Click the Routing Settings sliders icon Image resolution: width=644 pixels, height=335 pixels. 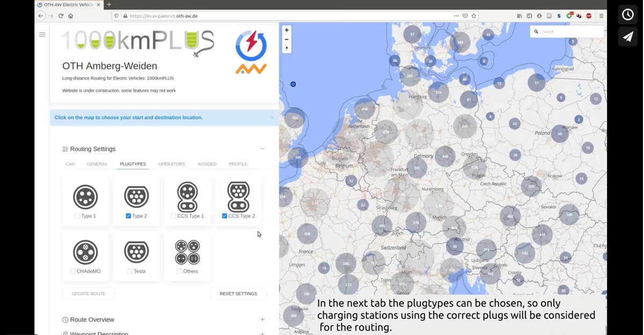65,148
